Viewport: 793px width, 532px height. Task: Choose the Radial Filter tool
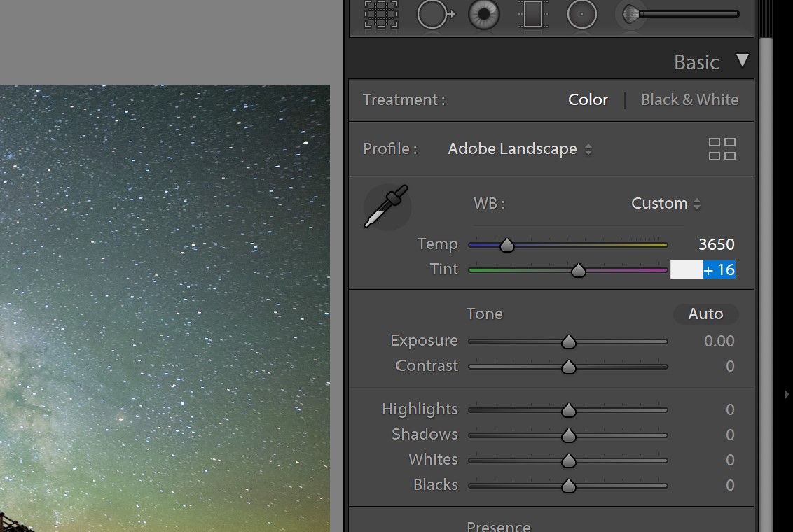(582, 15)
